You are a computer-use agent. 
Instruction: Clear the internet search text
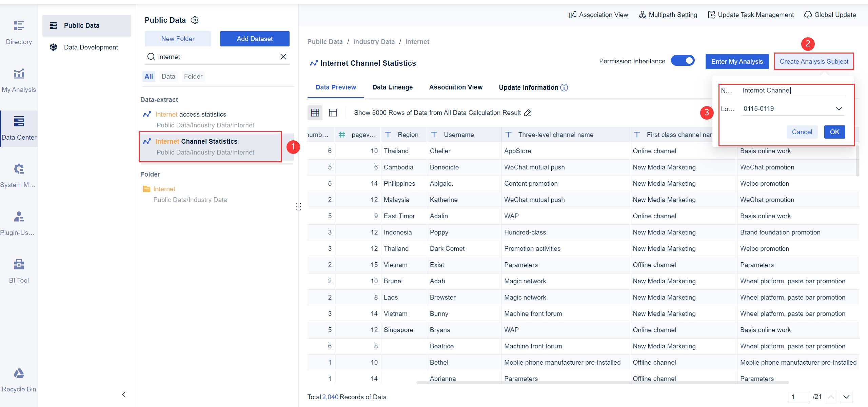pos(283,57)
